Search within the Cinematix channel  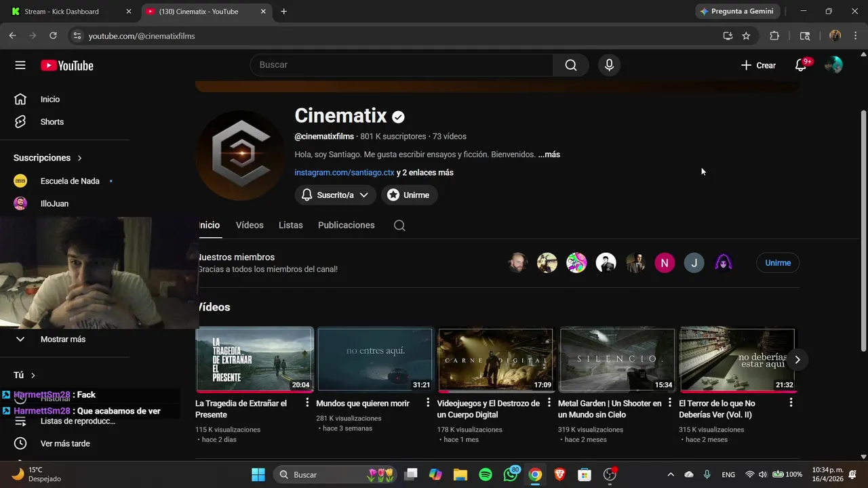click(x=399, y=226)
